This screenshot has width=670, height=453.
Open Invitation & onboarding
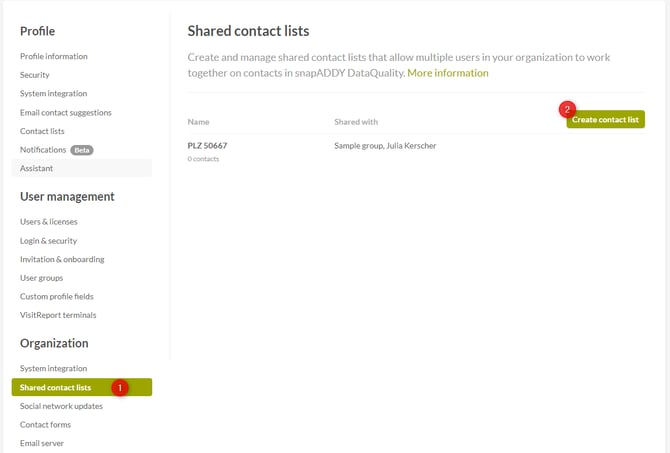click(x=62, y=259)
